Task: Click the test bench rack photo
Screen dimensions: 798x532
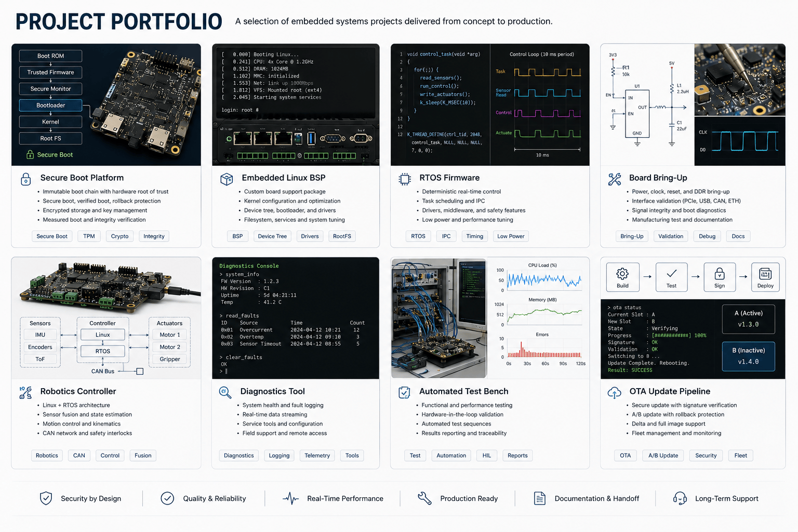Action: coord(439,318)
